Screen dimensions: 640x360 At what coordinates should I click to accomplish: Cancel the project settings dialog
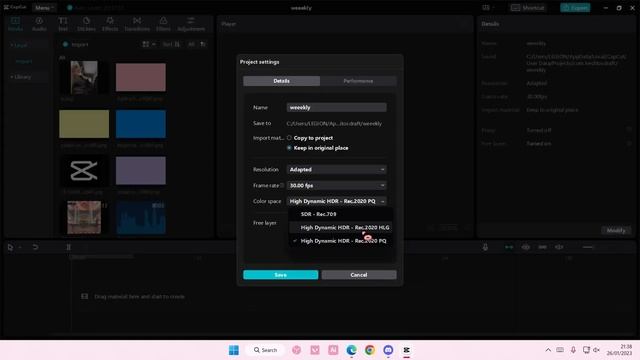click(359, 275)
